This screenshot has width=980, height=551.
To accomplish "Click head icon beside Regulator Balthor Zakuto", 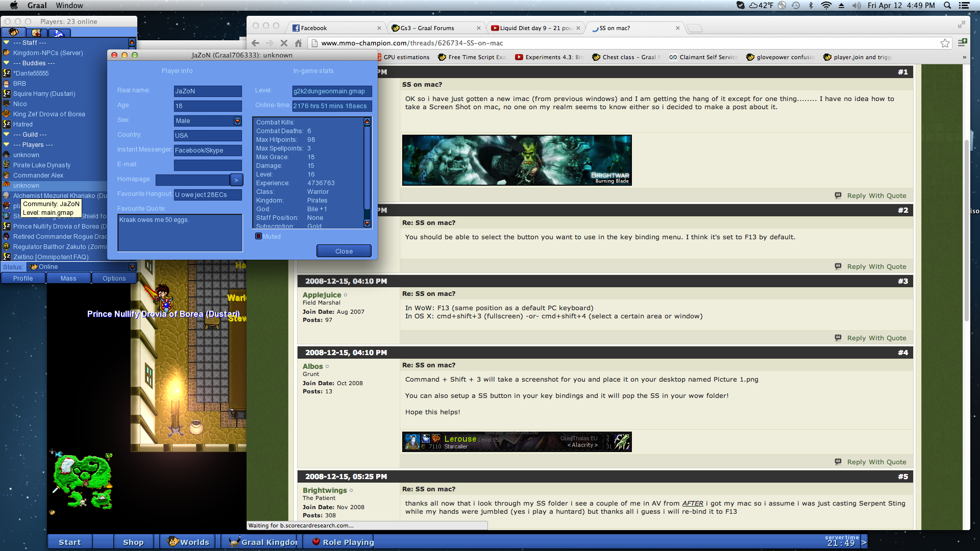I will 7,247.
